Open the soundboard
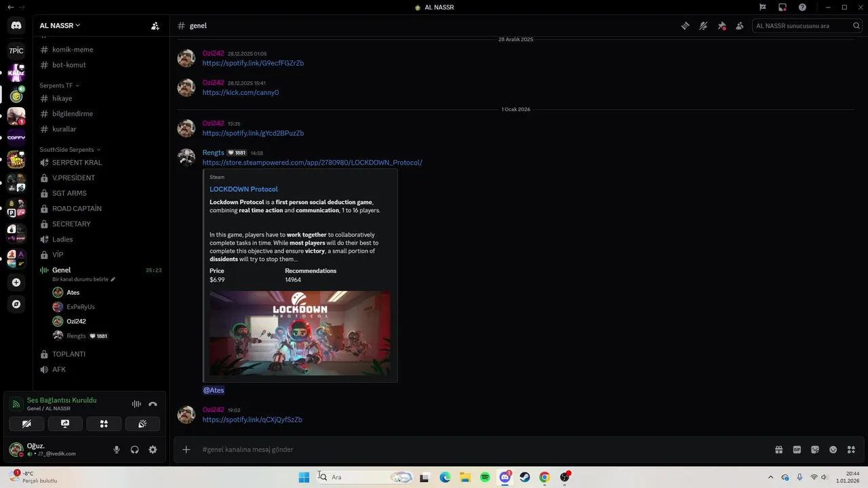The image size is (868, 488). (x=142, y=424)
